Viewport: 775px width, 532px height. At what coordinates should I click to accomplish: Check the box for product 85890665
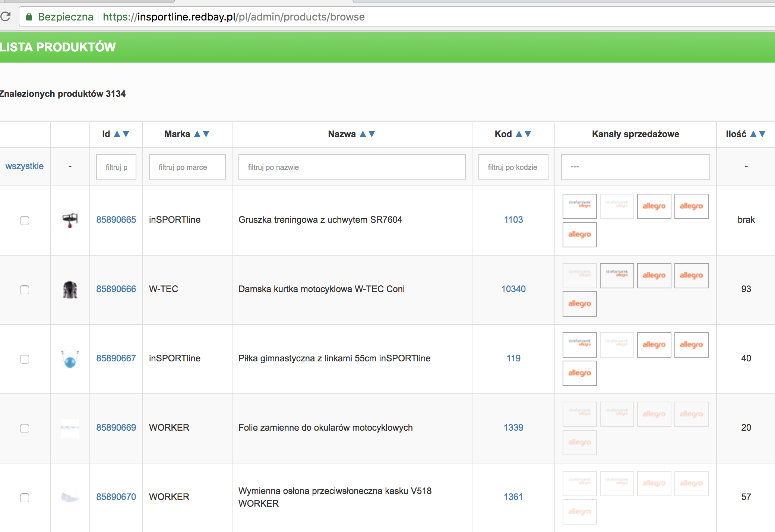pos(25,220)
